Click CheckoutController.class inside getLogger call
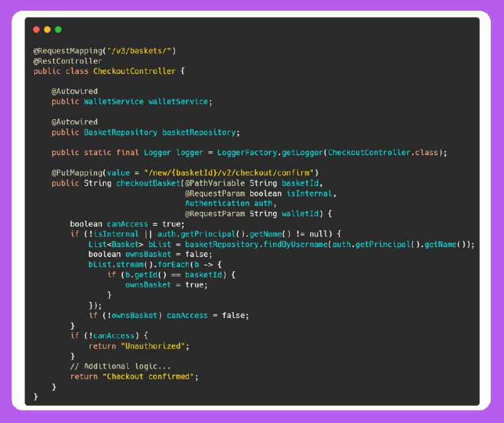Image resolution: width=504 pixels, height=423 pixels. (383, 153)
